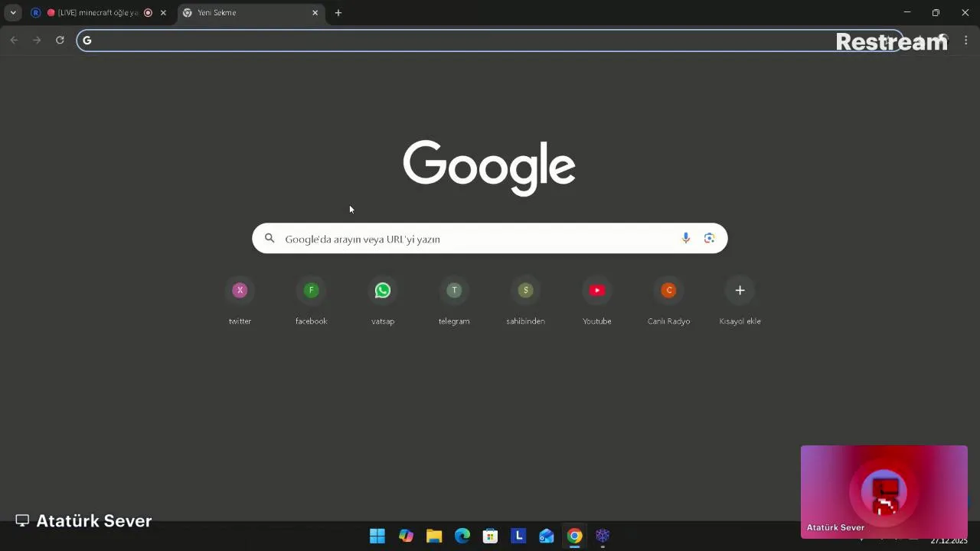Open the sahibinden shortcut icon
This screenshot has height=551, width=980.
click(x=525, y=290)
